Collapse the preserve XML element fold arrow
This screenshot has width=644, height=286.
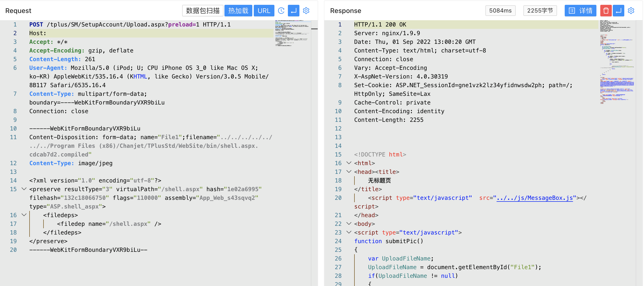pyautogui.click(x=24, y=189)
